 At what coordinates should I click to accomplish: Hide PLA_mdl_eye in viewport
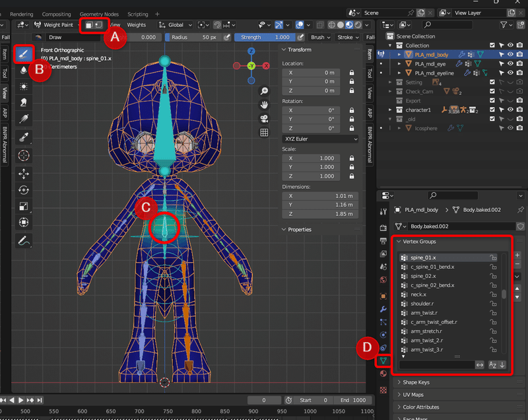point(510,63)
